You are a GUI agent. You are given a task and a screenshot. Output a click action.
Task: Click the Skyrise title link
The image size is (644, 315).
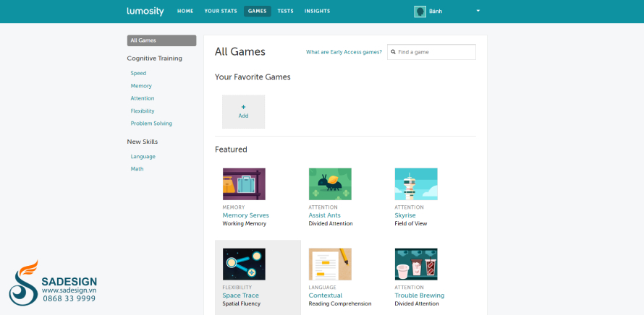pos(405,215)
